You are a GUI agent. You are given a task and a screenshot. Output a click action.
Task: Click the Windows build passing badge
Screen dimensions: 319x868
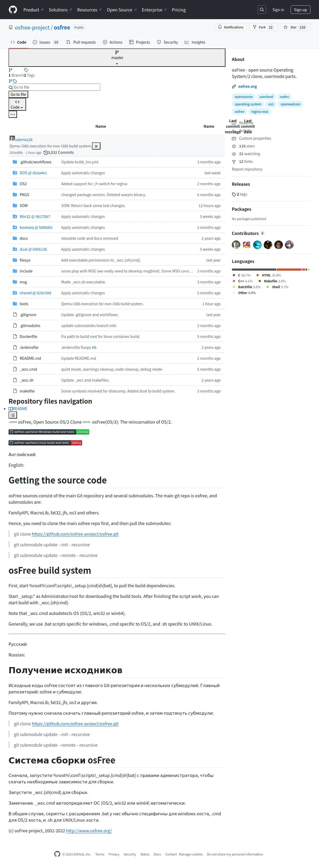49,432
